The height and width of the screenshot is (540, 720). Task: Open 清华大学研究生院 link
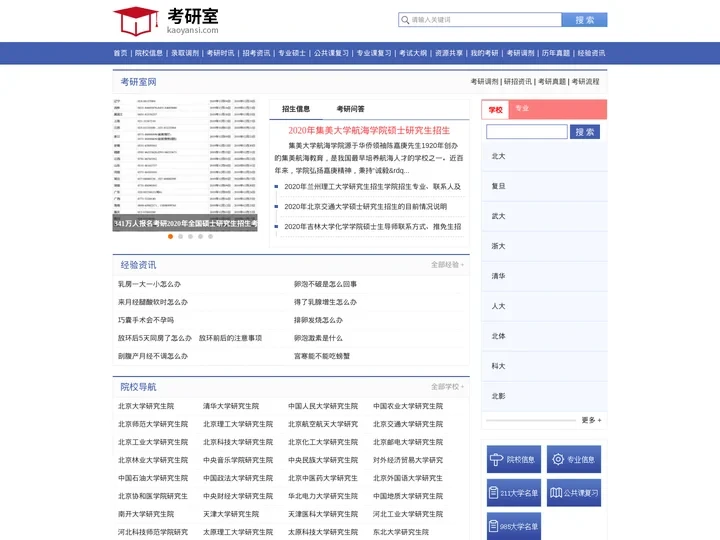pos(231,406)
